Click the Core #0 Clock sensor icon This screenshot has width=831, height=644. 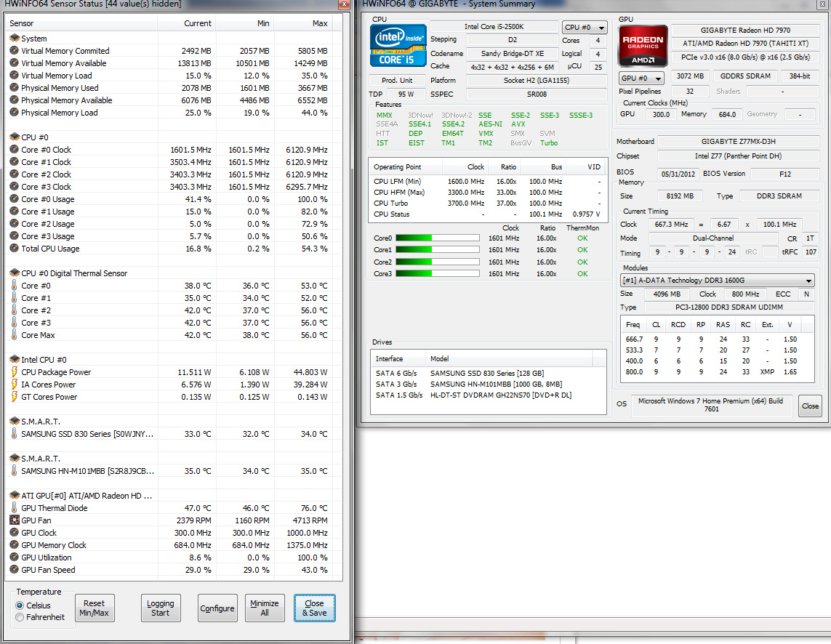15,150
